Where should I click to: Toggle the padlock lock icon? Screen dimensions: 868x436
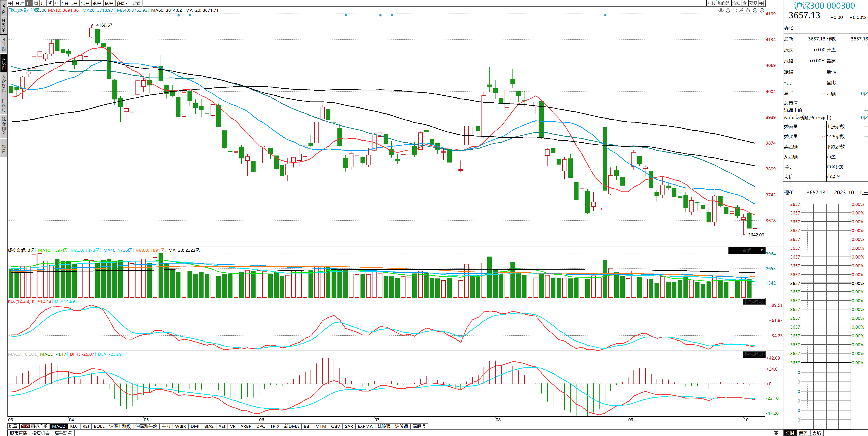748,10
